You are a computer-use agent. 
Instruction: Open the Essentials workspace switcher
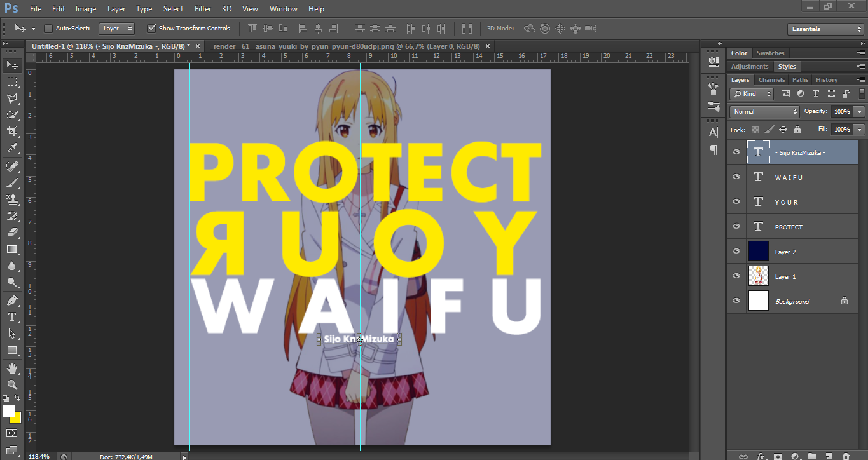(x=825, y=29)
